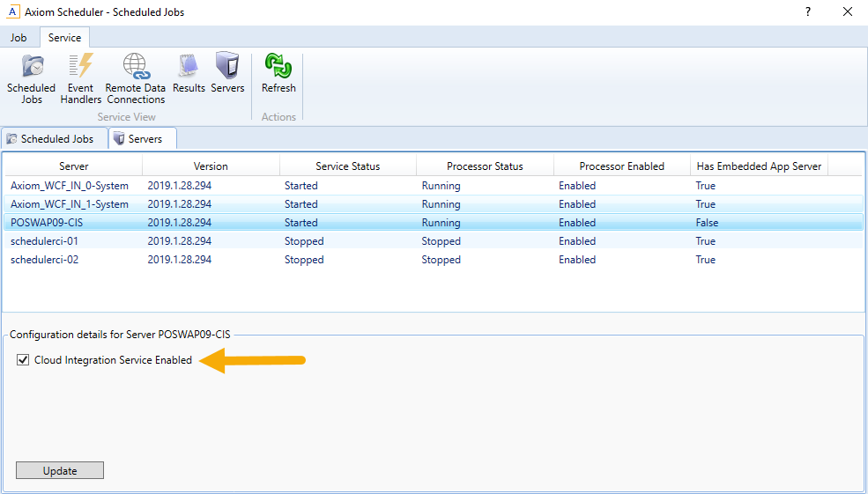868x494 pixels.
Task: Select the Axiom_WCF_IN_0-System server row
Action: (x=434, y=186)
